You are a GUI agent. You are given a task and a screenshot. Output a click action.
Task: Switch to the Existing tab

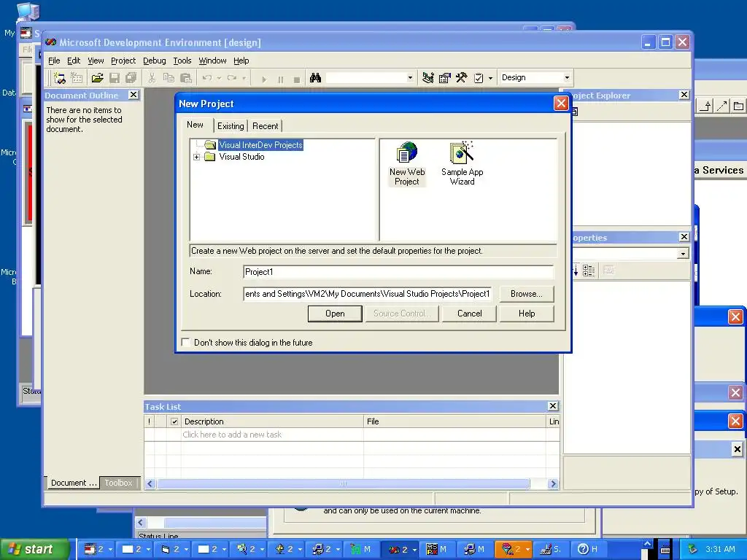pos(231,126)
